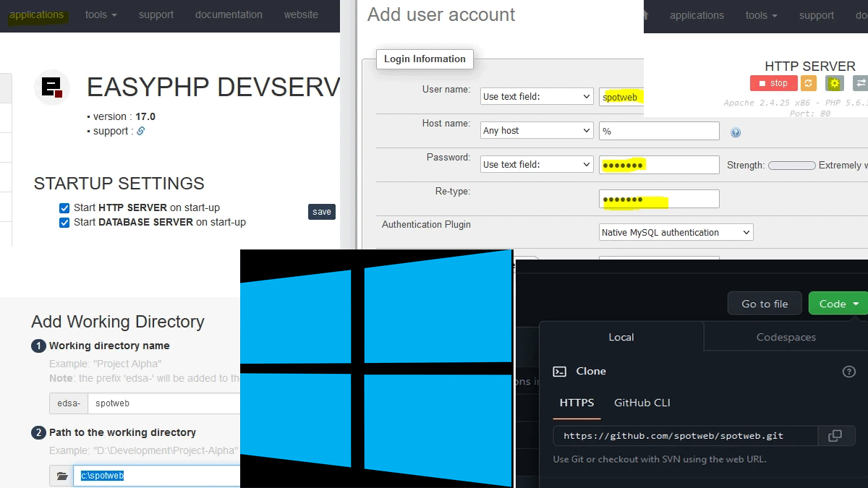Screen dimensions: 868x488
Task: Open the Authentication Plugin dropdown
Action: [676, 233]
